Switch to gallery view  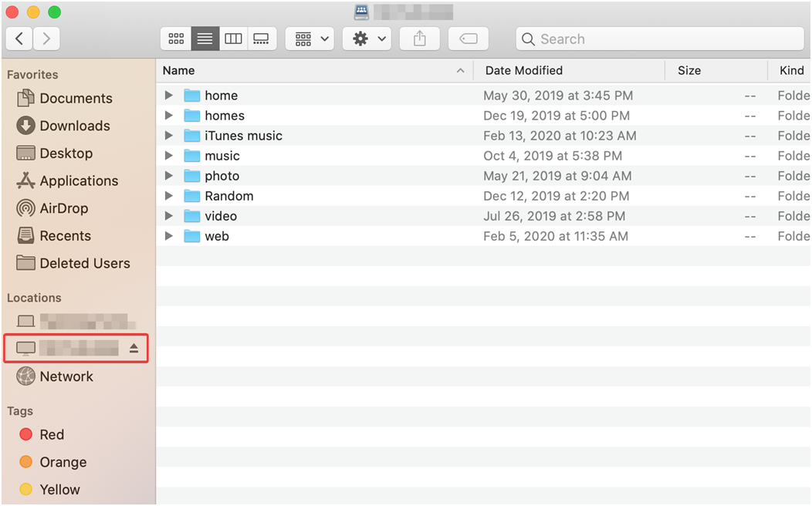click(262, 39)
